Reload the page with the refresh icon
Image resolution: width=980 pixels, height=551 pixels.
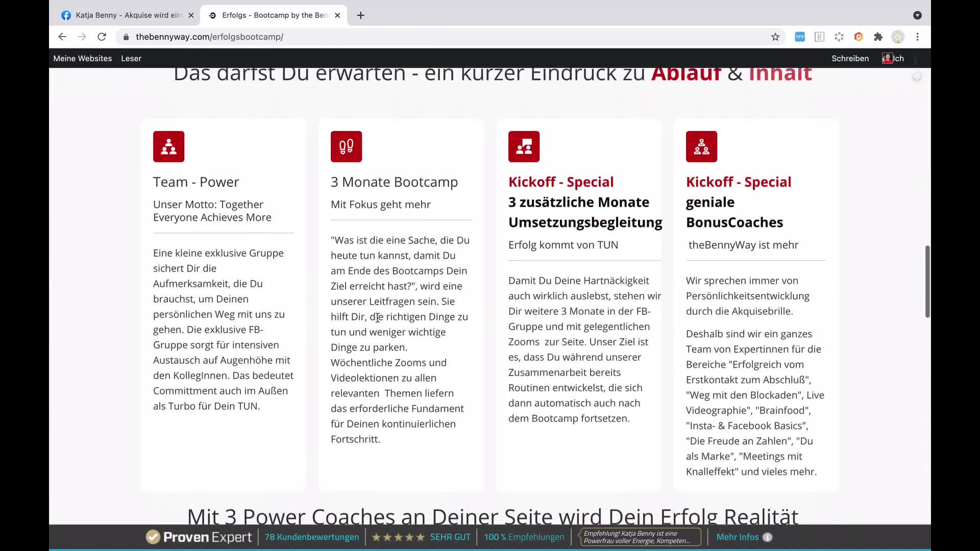pos(102,37)
